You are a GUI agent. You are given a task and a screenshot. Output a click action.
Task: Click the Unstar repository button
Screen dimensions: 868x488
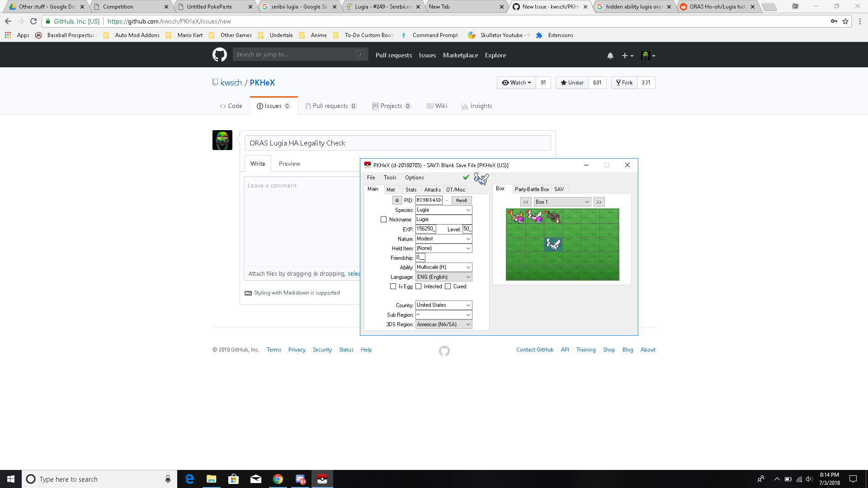(572, 83)
